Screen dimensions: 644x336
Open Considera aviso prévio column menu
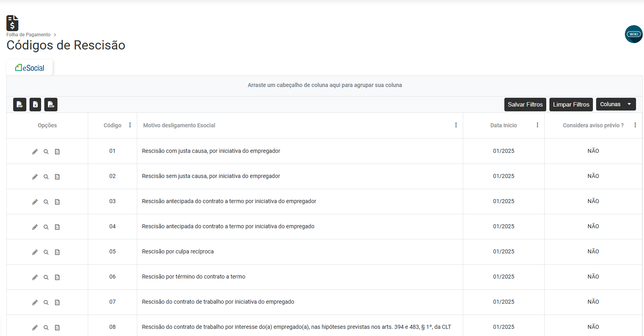pyautogui.click(x=635, y=125)
